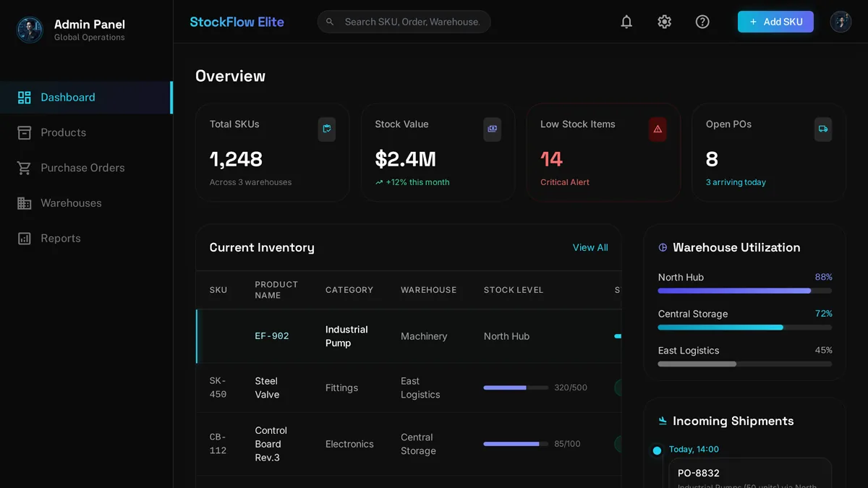868x488 pixels.
Task: Open settings gear icon
Action: click(x=665, y=22)
